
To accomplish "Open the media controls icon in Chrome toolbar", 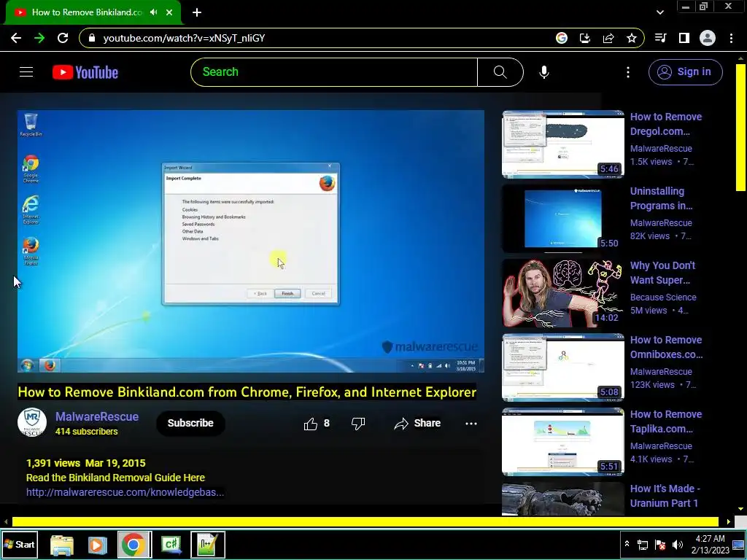I will click(661, 38).
